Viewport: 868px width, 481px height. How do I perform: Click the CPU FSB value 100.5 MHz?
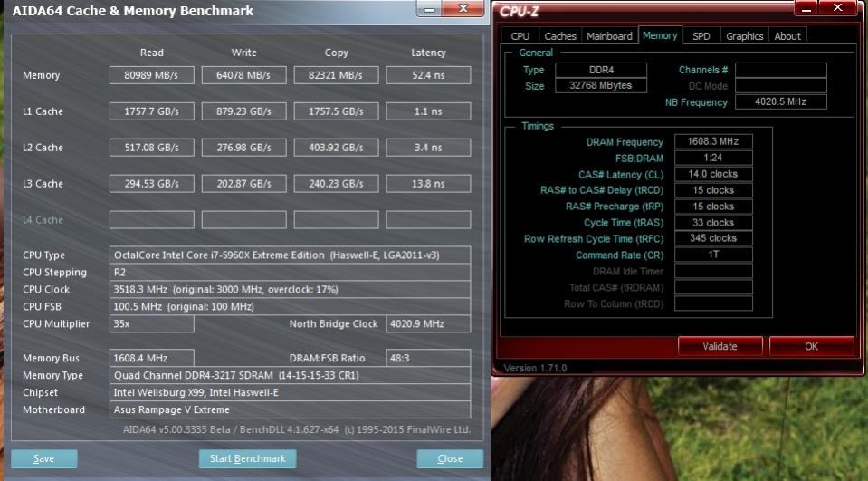click(x=290, y=306)
